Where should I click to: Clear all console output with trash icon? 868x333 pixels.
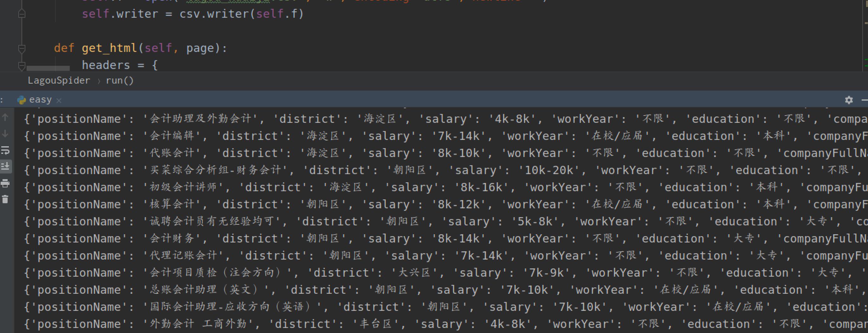tap(5, 199)
